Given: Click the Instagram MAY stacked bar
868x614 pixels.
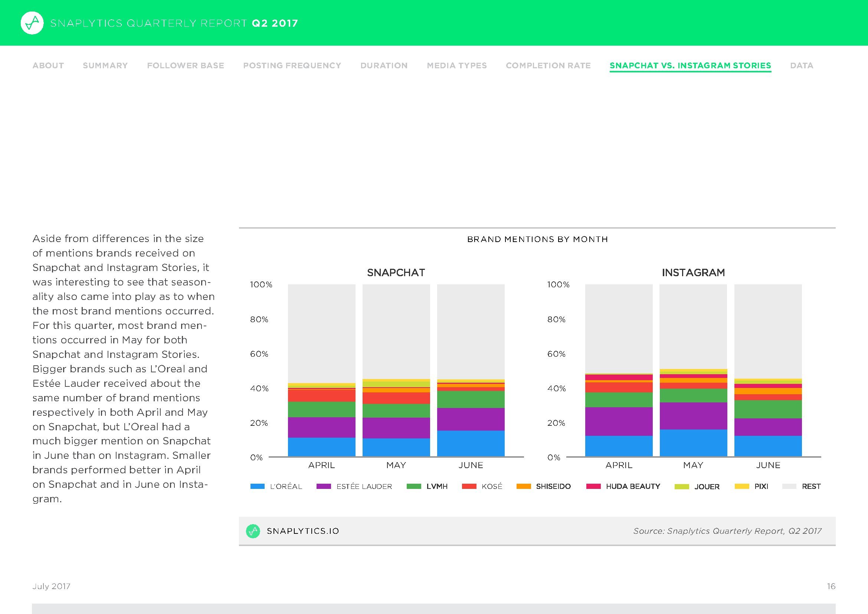Looking at the screenshot, I should tap(693, 370).
